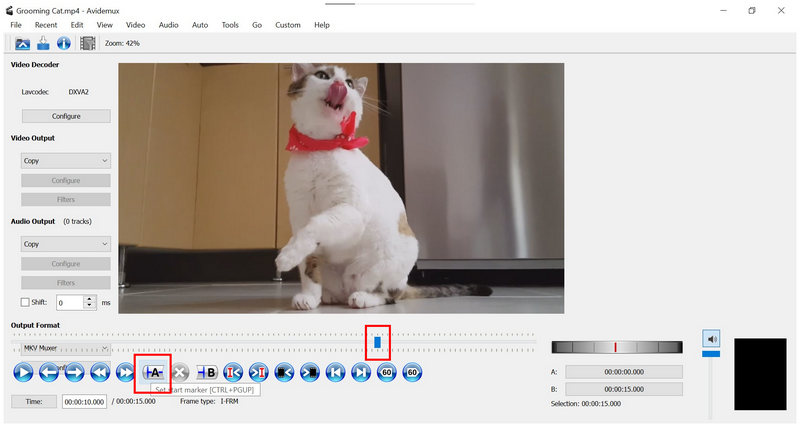Open the MKV Muxer output format dropdown
The image size is (800, 427).
click(x=66, y=348)
